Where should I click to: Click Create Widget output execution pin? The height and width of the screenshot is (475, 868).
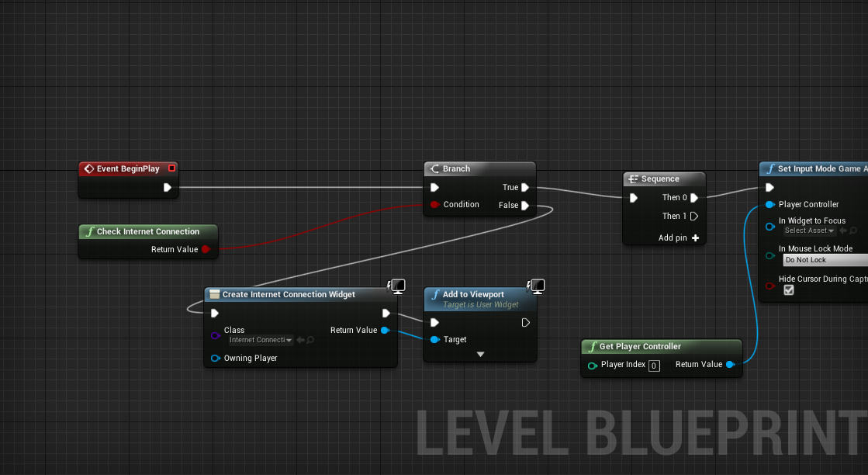point(386,314)
